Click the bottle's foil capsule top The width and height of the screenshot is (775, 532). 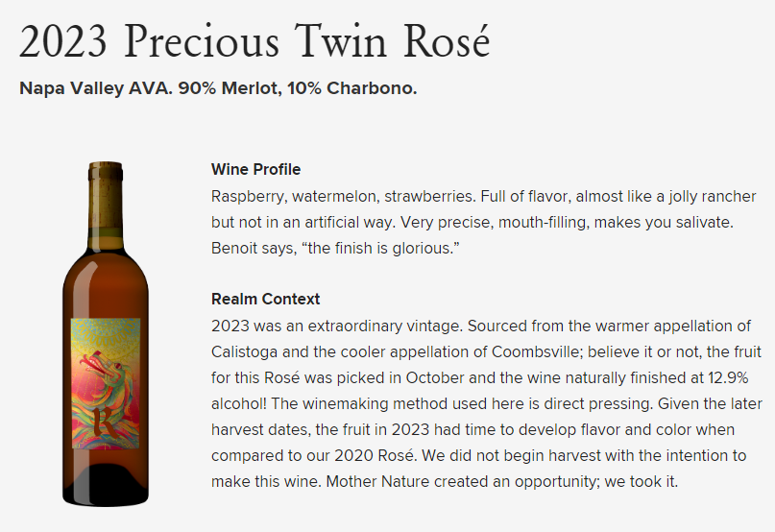106,172
